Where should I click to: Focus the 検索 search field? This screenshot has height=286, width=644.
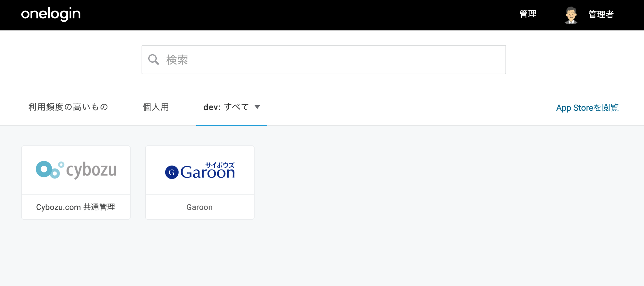pyautogui.click(x=324, y=60)
